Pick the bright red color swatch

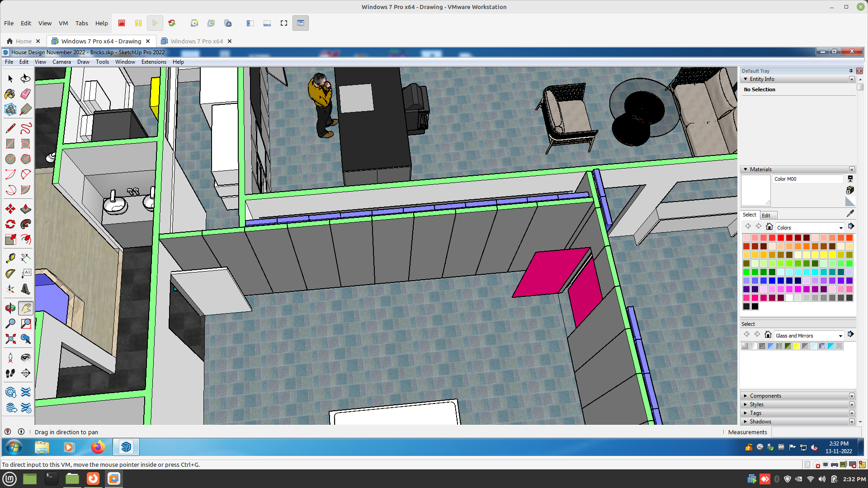pyautogui.click(x=781, y=238)
